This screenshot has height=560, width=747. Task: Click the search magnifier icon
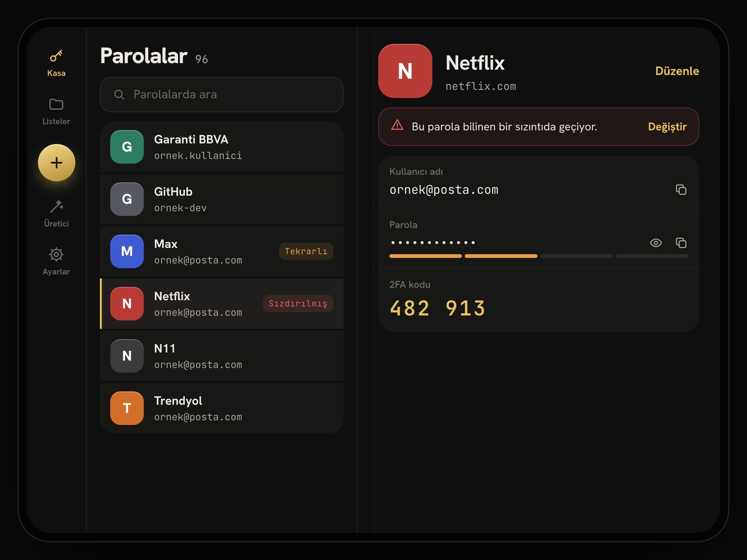(119, 95)
